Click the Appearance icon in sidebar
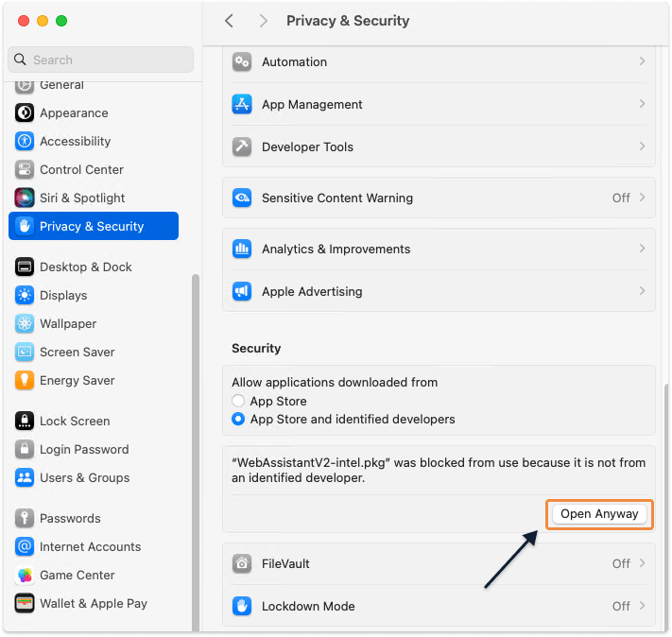The height and width of the screenshot is (637, 672). point(25,113)
